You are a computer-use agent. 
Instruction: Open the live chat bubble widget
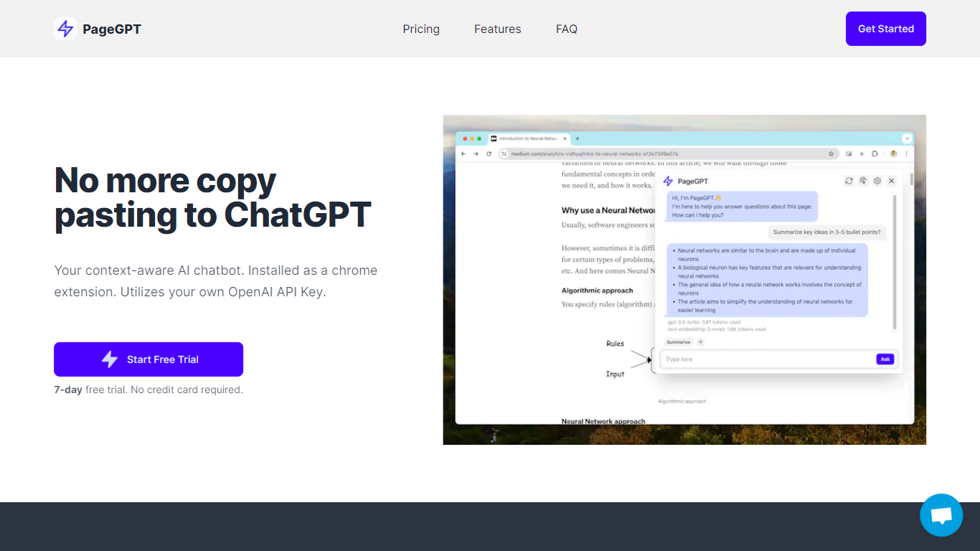click(x=941, y=515)
